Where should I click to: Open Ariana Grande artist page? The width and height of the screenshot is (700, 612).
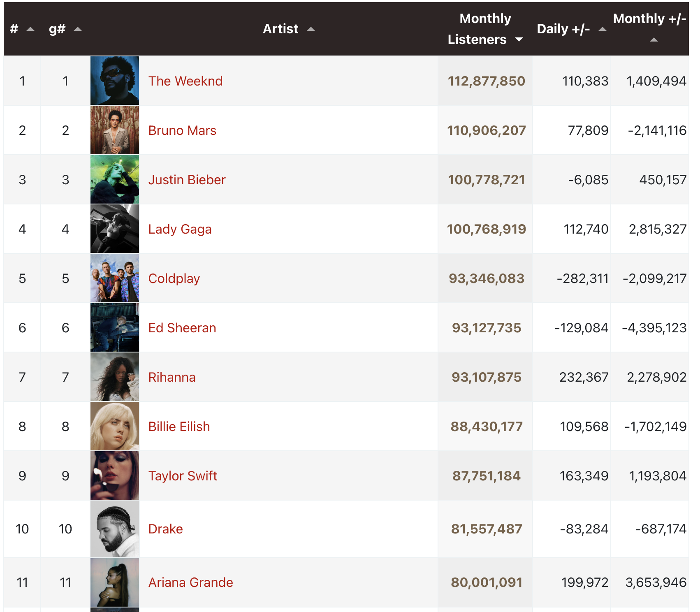(190, 582)
